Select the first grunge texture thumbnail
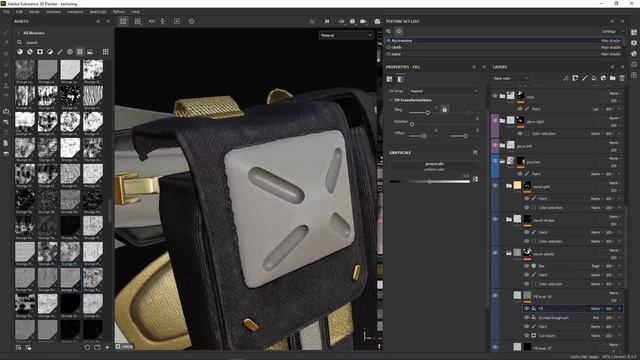Viewport: 640px width, 360px height. pyautogui.click(x=25, y=70)
